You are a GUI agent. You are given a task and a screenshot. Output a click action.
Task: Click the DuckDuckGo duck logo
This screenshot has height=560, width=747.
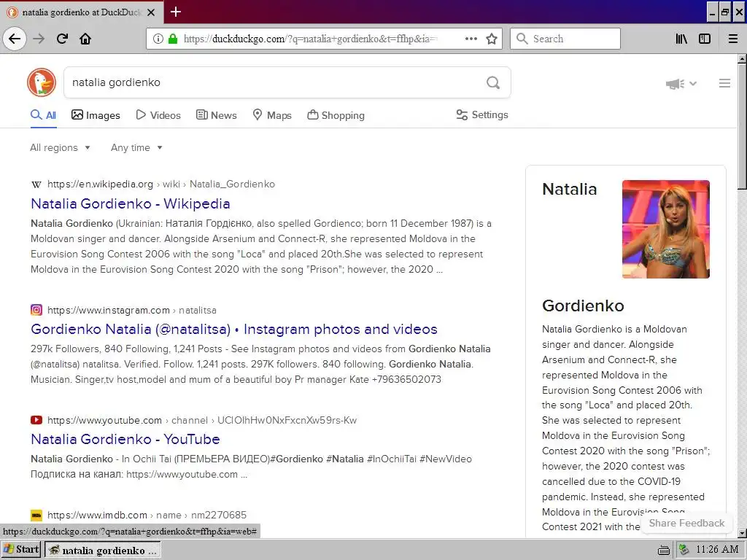[42, 82]
